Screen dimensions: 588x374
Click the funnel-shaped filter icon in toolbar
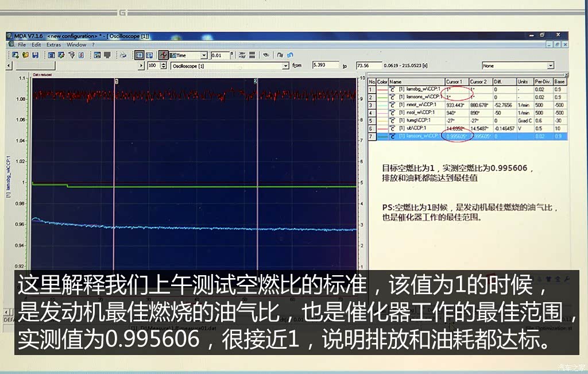(x=72, y=55)
